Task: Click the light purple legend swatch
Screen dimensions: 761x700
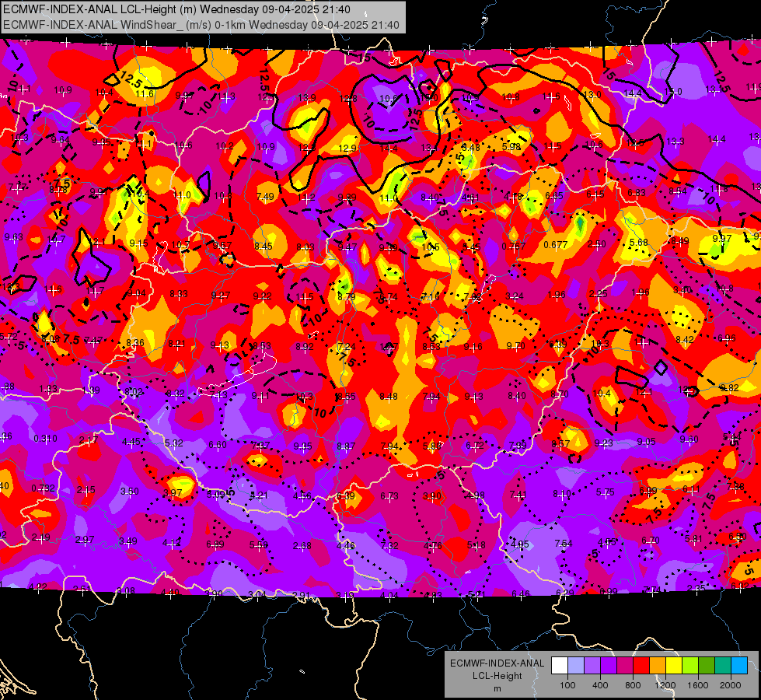Action: coord(592,666)
